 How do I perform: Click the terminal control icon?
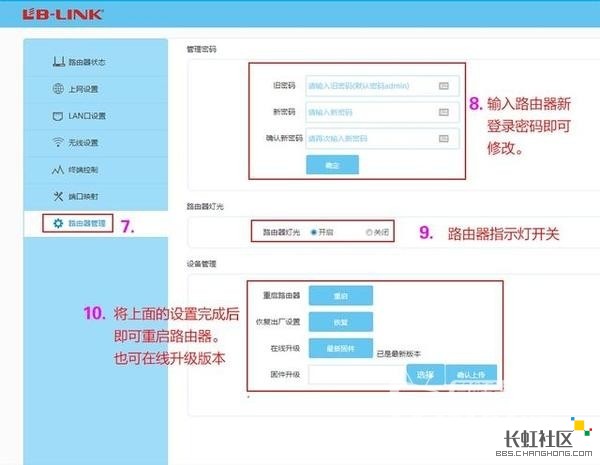tap(59, 169)
